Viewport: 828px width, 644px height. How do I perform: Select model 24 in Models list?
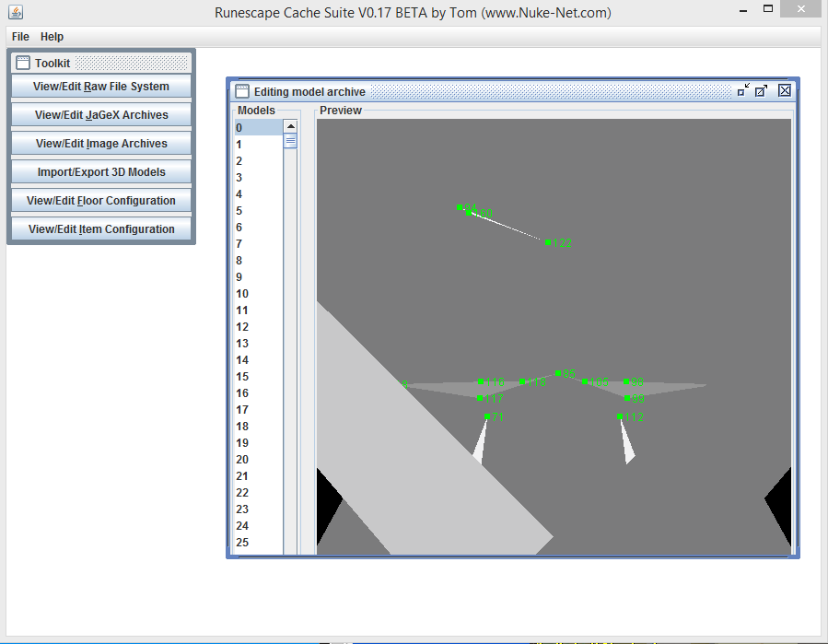(x=259, y=526)
